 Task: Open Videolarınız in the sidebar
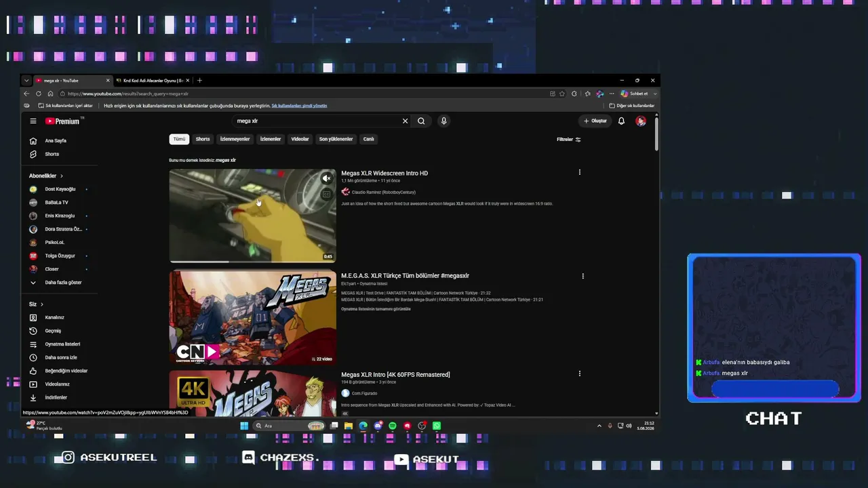click(x=57, y=384)
